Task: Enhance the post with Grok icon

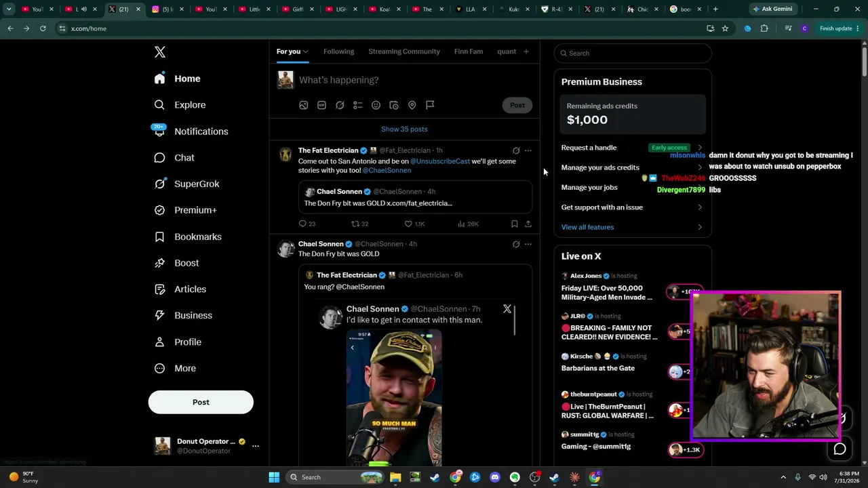Action: pyautogui.click(x=340, y=105)
